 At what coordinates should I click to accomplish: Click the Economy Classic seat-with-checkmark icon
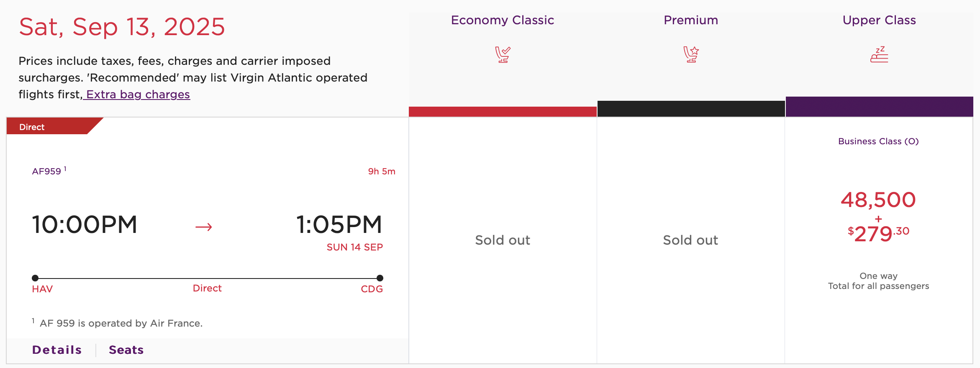pos(503,54)
